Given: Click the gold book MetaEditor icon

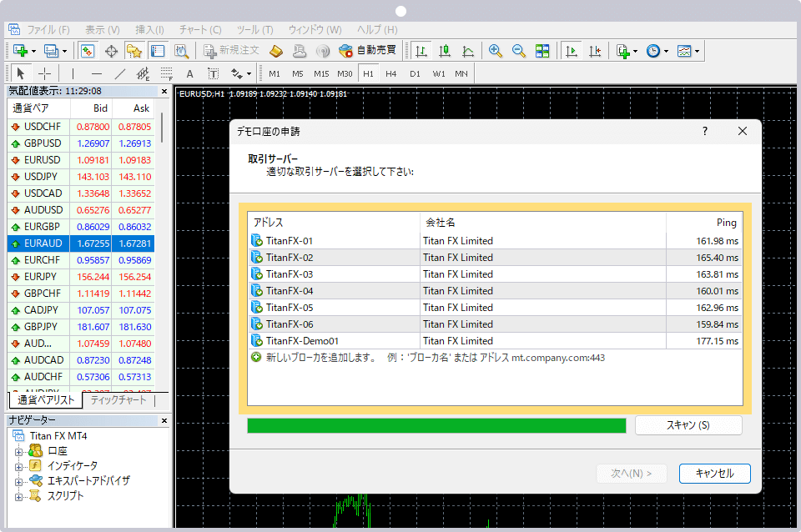Looking at the screenshot, I should pyautogui.click(x=276, y=51).
